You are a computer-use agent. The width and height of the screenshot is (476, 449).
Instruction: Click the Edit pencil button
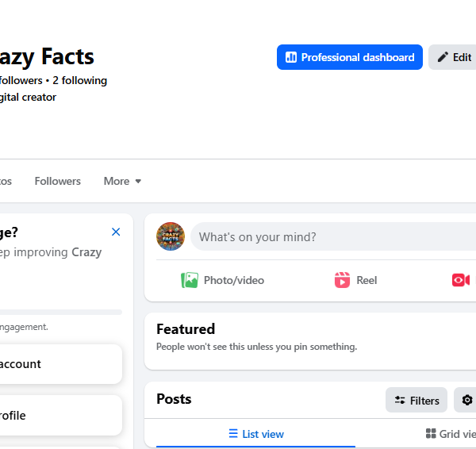(452, 57)
